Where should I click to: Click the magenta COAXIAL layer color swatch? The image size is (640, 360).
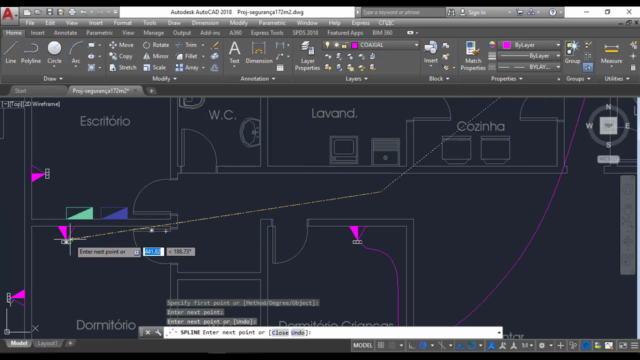pos(355,45)
